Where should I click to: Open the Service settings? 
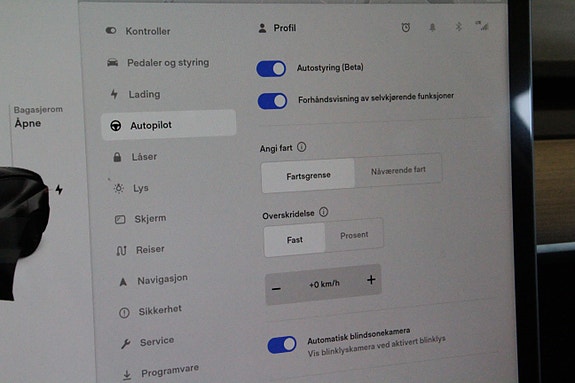click(148, 342)
